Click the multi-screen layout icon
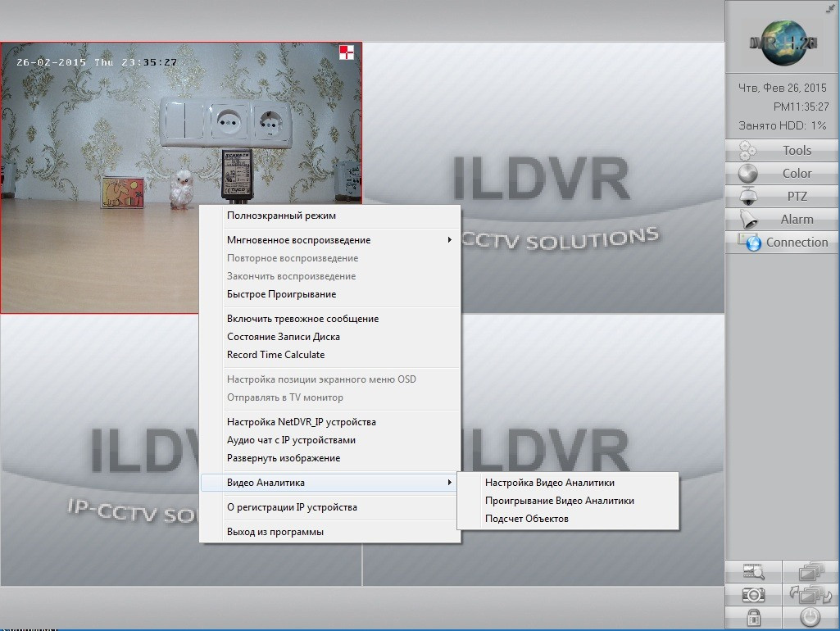This screenshot has height=631, width=840. [x=810, y=571]
